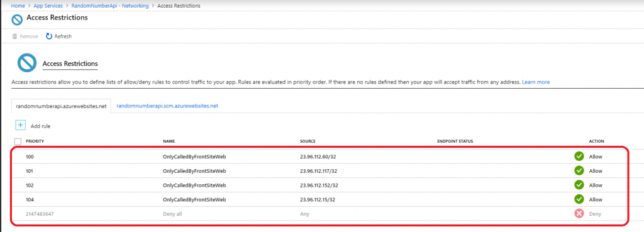Click source 23.96.112.15/32
Viewport: 644px width, 232px height.
click(x=318, y=199)
